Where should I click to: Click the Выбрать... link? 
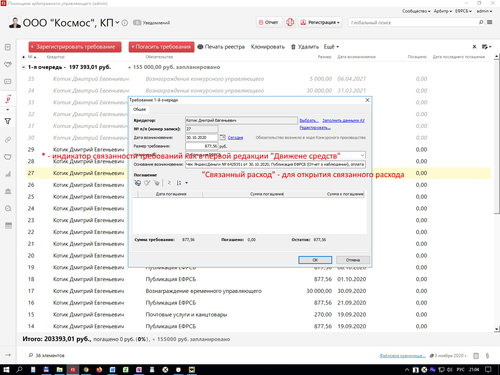[309, 120]
